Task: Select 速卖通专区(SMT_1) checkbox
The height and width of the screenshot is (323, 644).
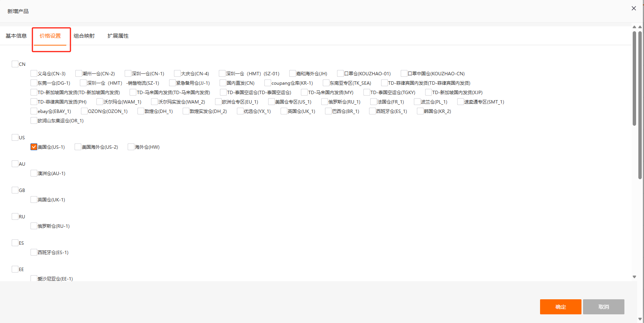Action: click(461, 102)
